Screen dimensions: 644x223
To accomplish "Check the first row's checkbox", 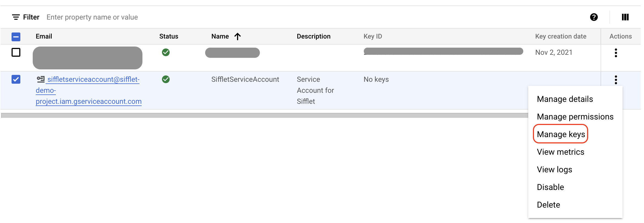I will click(x=16, y=52).
